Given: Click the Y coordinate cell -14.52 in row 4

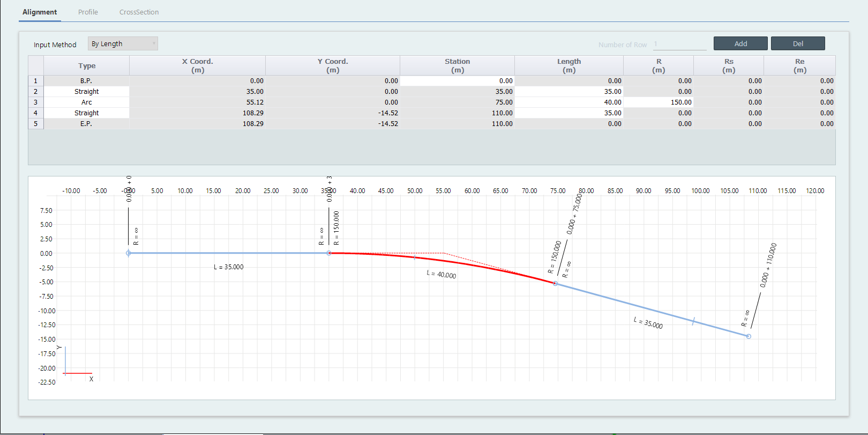Looking at the screenshot, I should click(x=333, y=113).
